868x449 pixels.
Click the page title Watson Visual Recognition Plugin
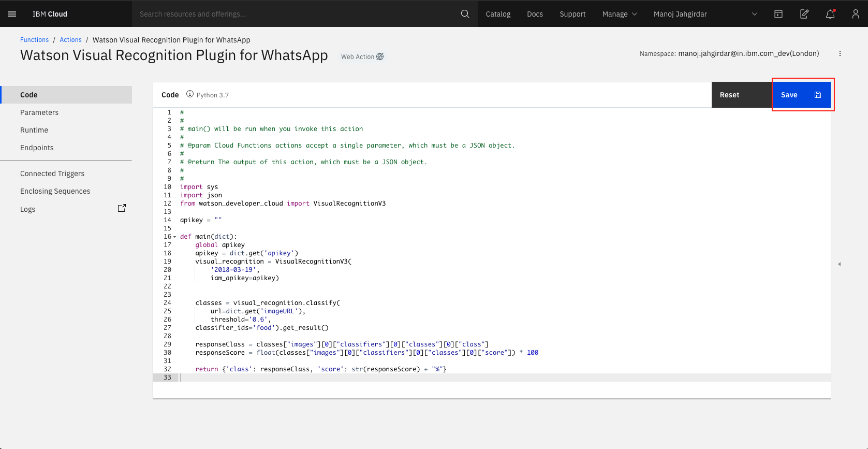[x=174, y=55]
